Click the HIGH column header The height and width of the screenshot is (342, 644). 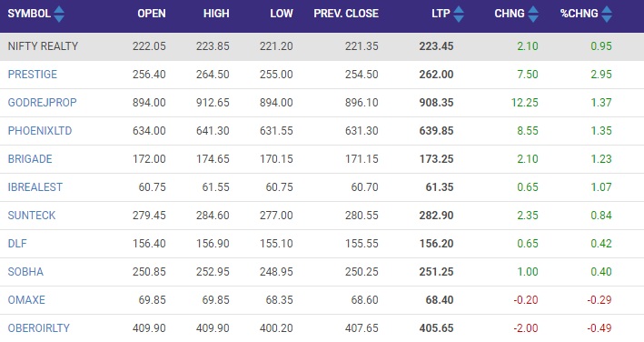(x=216, y=14)
